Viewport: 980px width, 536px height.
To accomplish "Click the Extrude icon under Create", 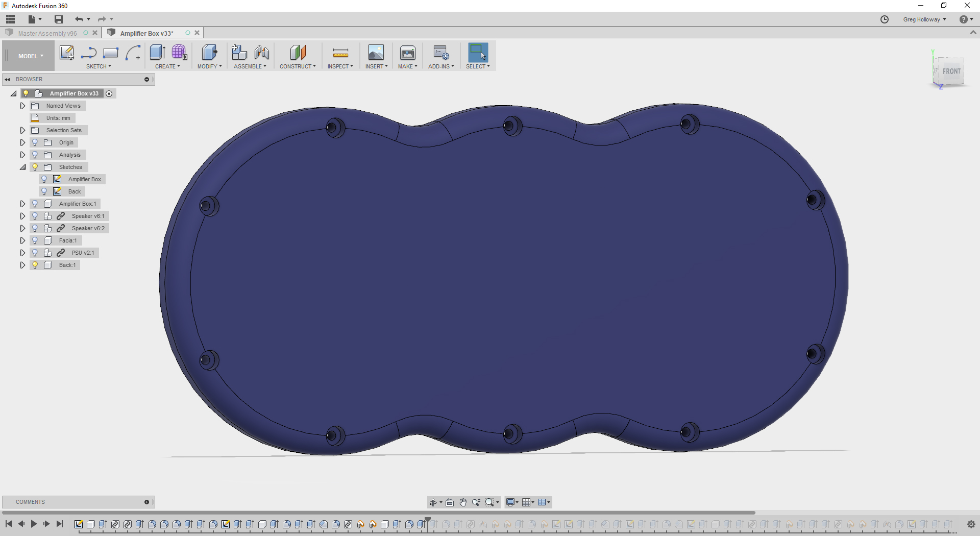I will 157,53.
